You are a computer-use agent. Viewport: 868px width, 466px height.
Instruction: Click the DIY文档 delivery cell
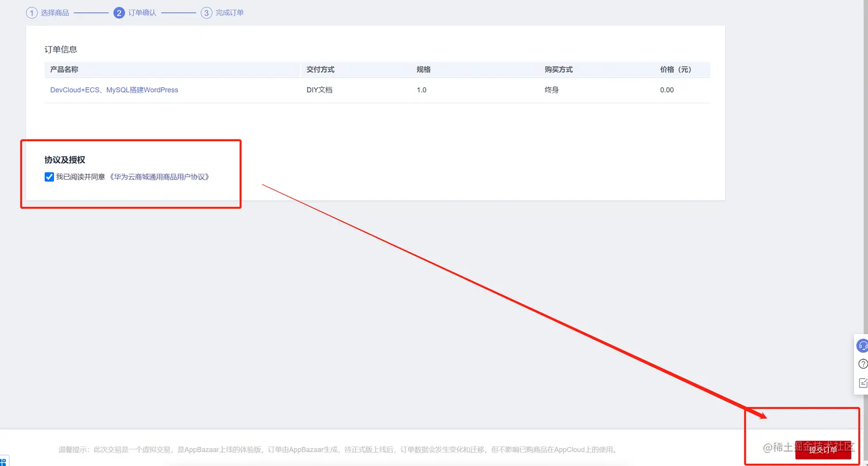click(319, 90)
